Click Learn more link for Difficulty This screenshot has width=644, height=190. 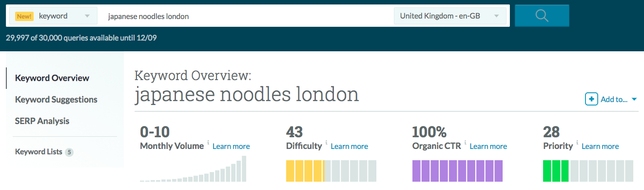350,147
